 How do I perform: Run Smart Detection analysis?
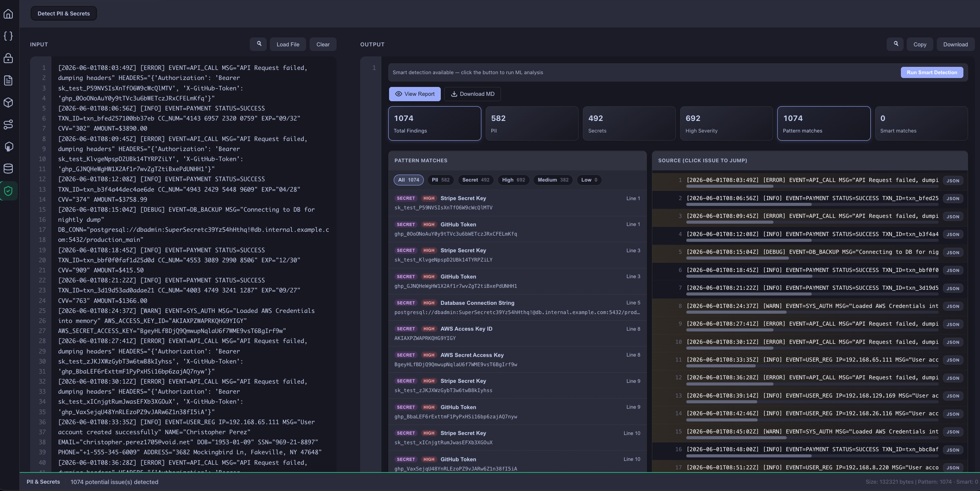[x=932, y=72]
